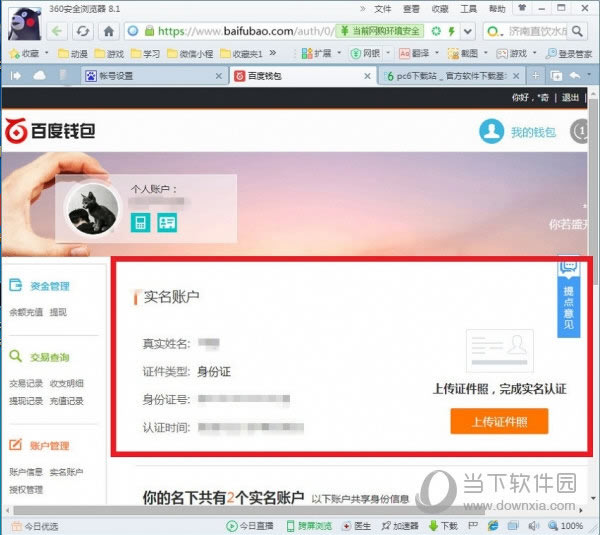Click the Baidu Wallet logo
The image size is (600, 535).
(x=50, y=131)
